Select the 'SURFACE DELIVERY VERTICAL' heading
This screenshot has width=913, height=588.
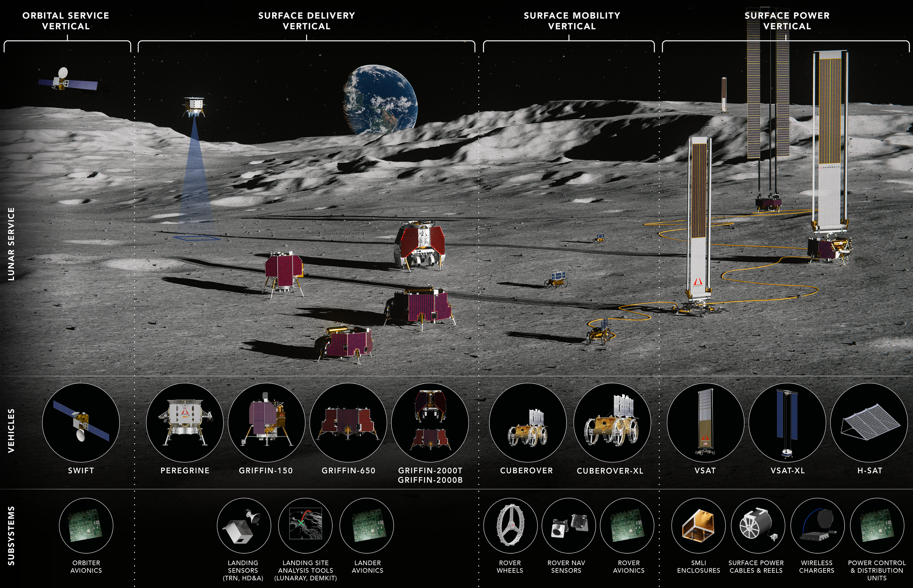pos(307,21)
